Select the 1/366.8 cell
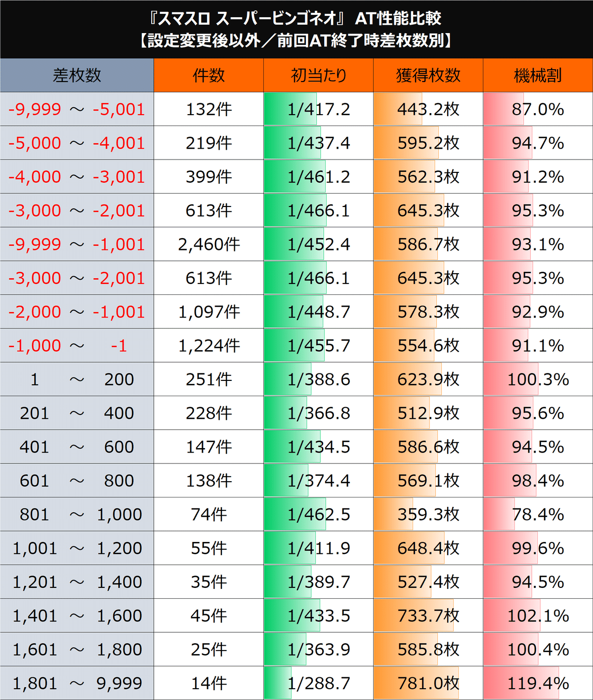The height and width of the screenshot is (700, 593). [x=318, y=413]
